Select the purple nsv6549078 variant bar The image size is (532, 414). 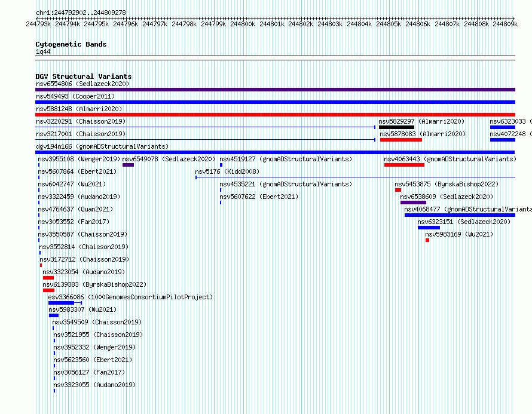tap(129, 165)
